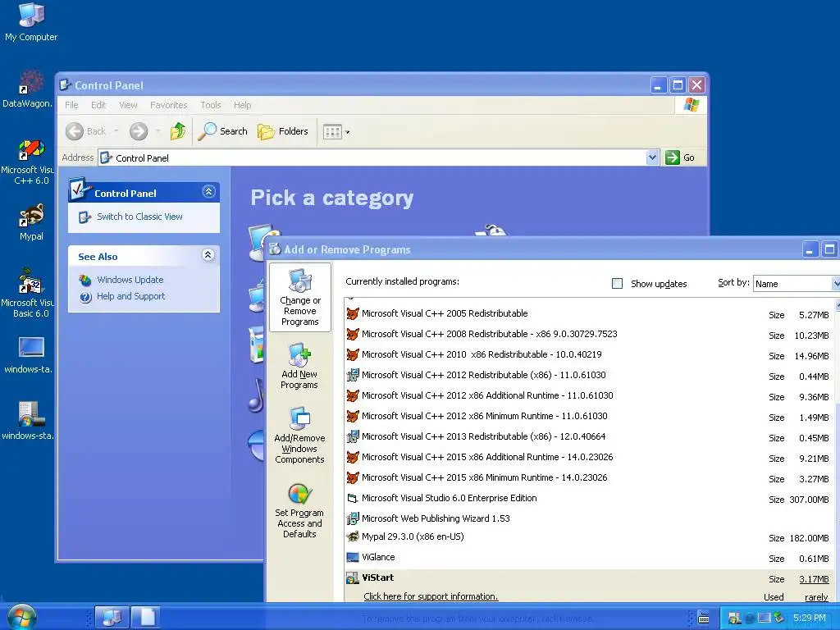Viewport: 840px width, 630px height.
Task: Select the ViGlance program icon
Action: pyautogui.click(x=353, y=558)
